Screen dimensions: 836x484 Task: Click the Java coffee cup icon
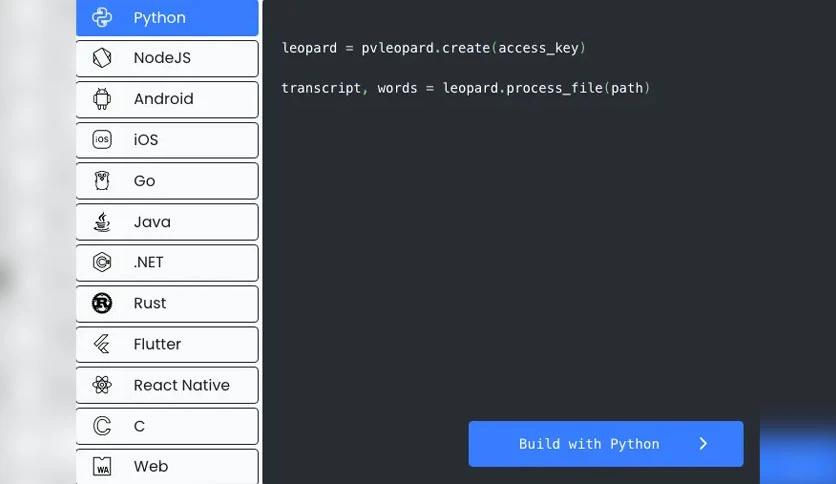pyautogui.click(x=102, y=222)
